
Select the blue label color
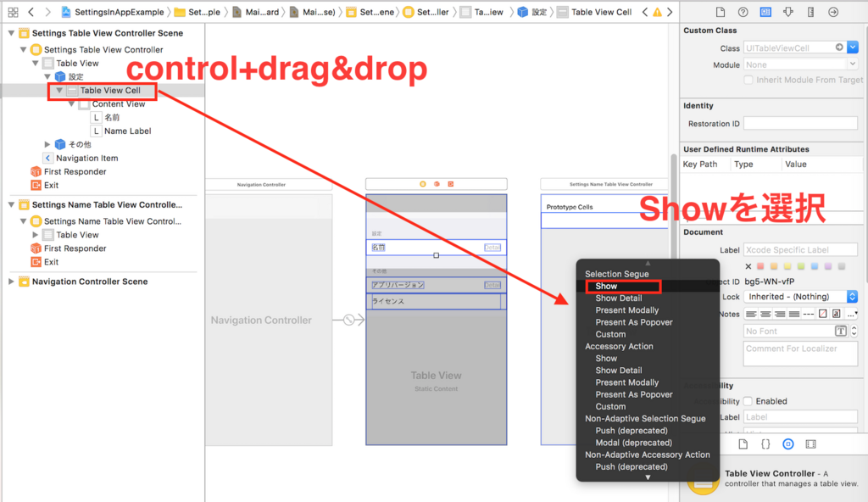[815, 266]
